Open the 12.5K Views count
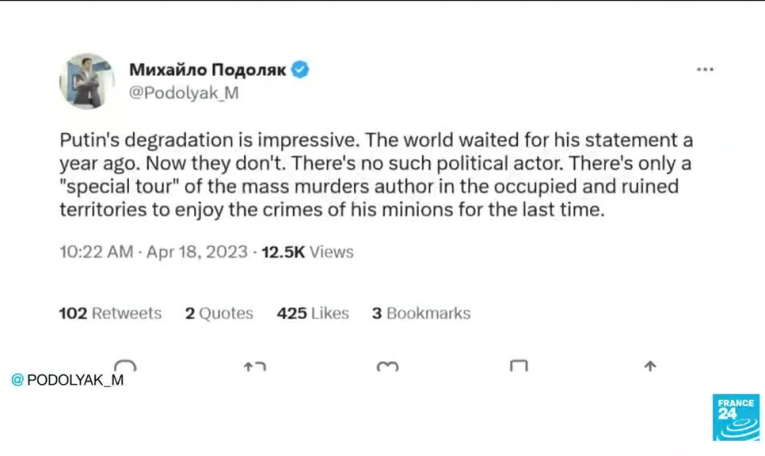The image size is (765, 456). click(307, 252)
